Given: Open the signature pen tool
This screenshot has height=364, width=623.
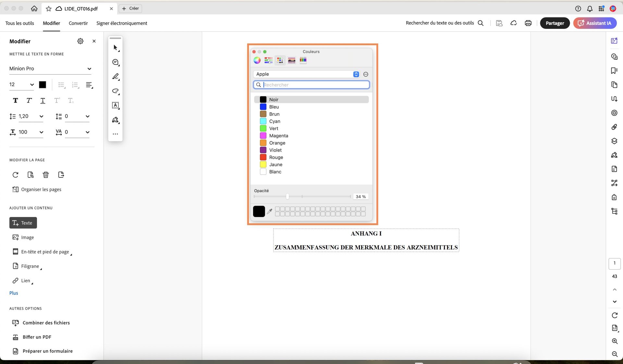Looking at the screenshot, I should pos(115,120).
